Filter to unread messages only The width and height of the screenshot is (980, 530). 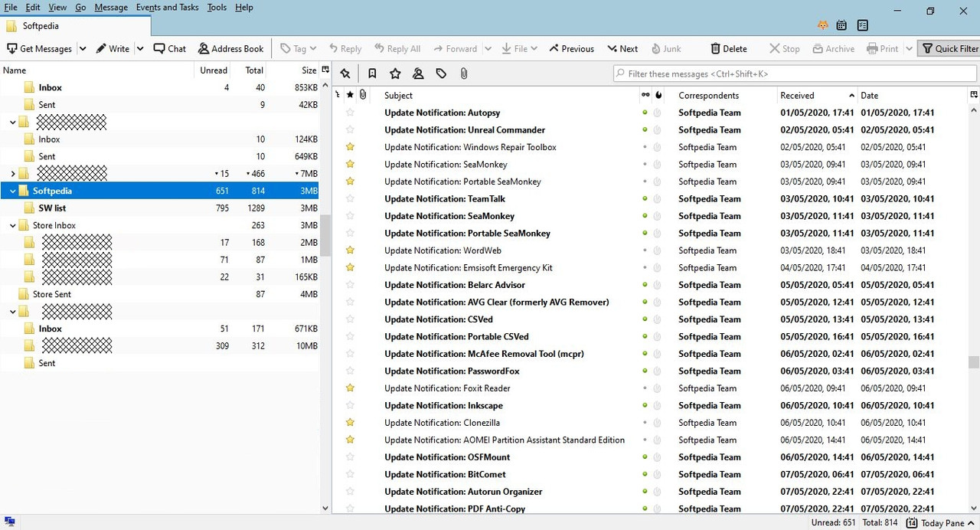click(372, 74)
